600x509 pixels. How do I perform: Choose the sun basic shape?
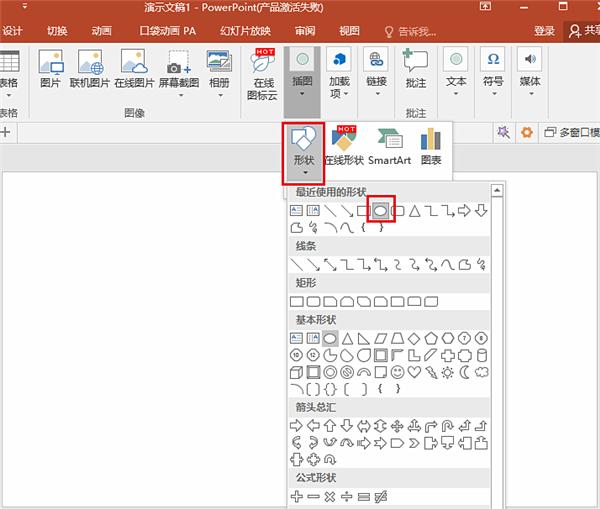coord(447,372)
